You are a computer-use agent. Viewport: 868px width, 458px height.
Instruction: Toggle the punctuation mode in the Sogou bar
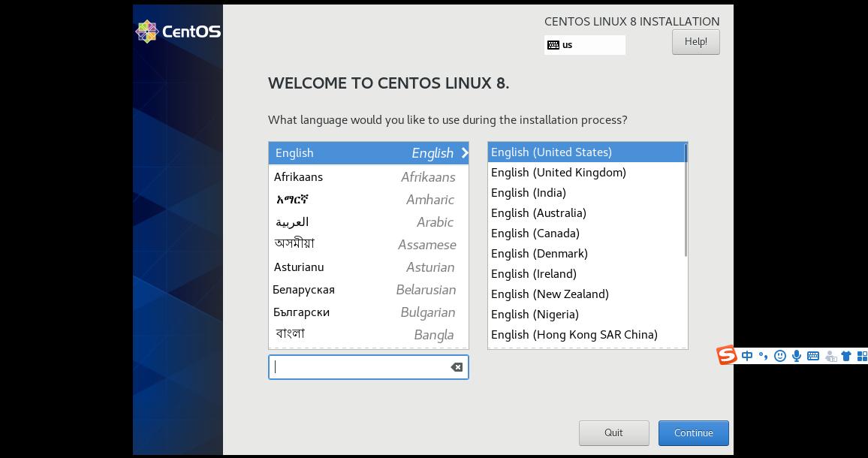pyautogui.click(x=763, y=356)
